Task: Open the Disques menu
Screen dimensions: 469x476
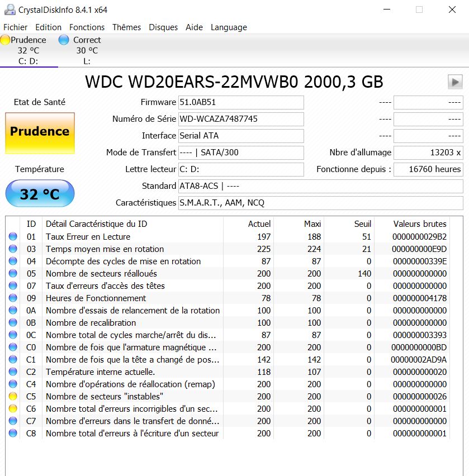Action: 163,27
